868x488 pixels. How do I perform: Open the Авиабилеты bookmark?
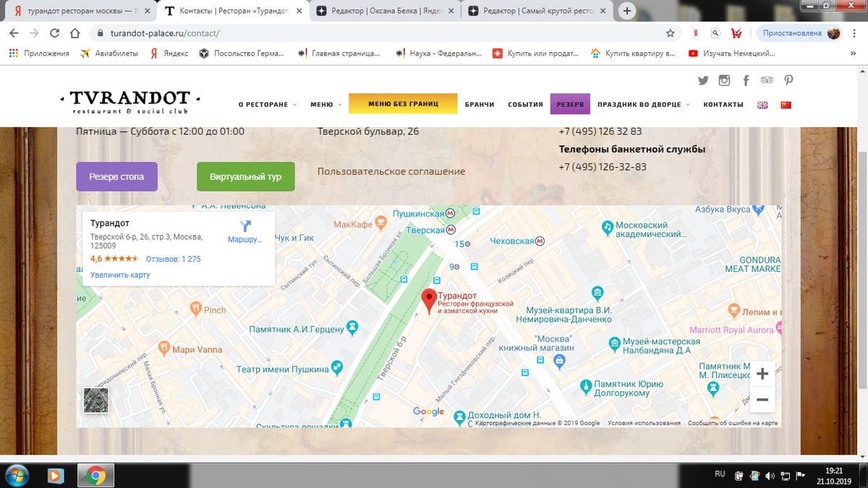[x=109, y=53]
